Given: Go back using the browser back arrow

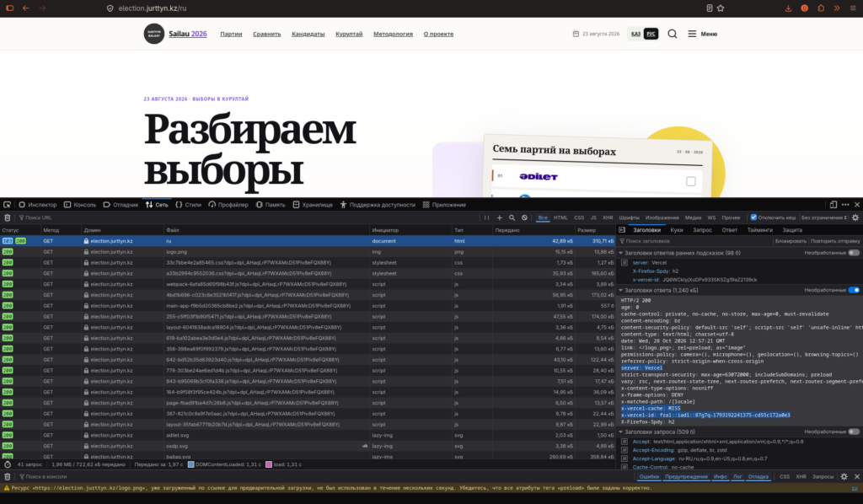Looking at the screenshot, I should pyautogui.click(x=26, y=8).
